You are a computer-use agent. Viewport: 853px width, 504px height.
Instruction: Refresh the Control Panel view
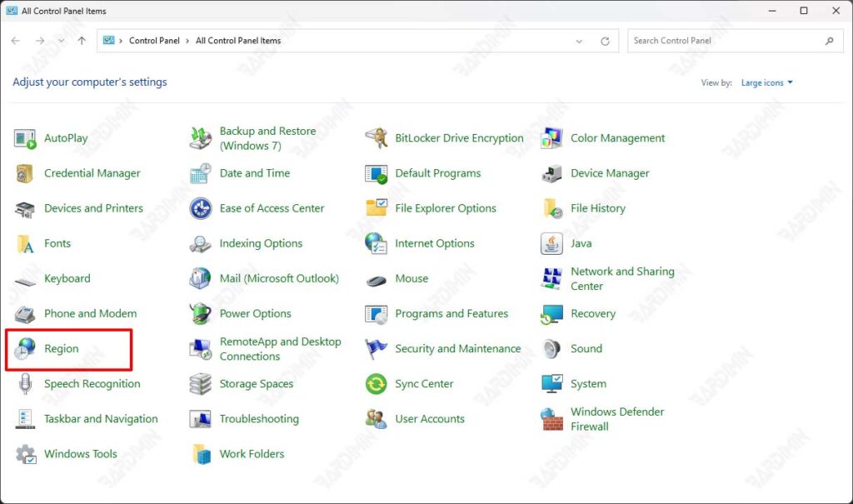(605, 42)
